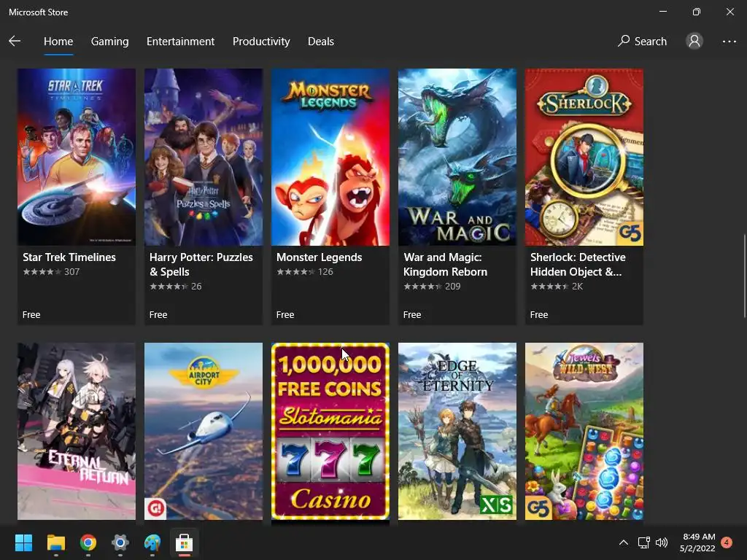Open the Slotomania Casino game tile
747x560 pixels.
(x=330, y=431)
